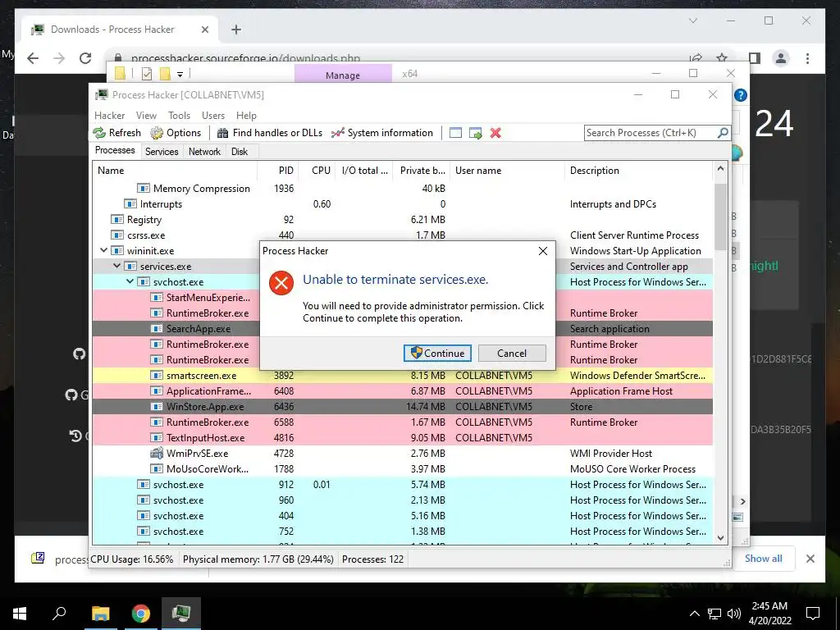Open File Explorer from the taskbar

coord(100,613)
